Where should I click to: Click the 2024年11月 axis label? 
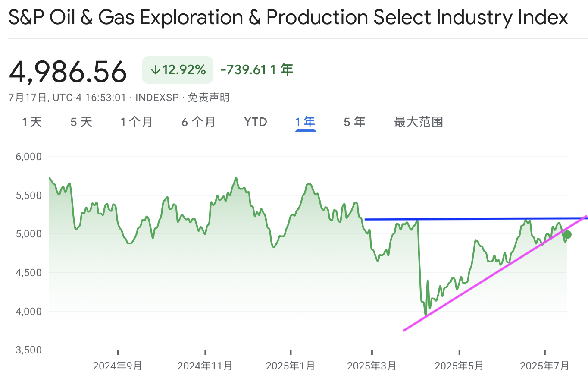[205, 366]
